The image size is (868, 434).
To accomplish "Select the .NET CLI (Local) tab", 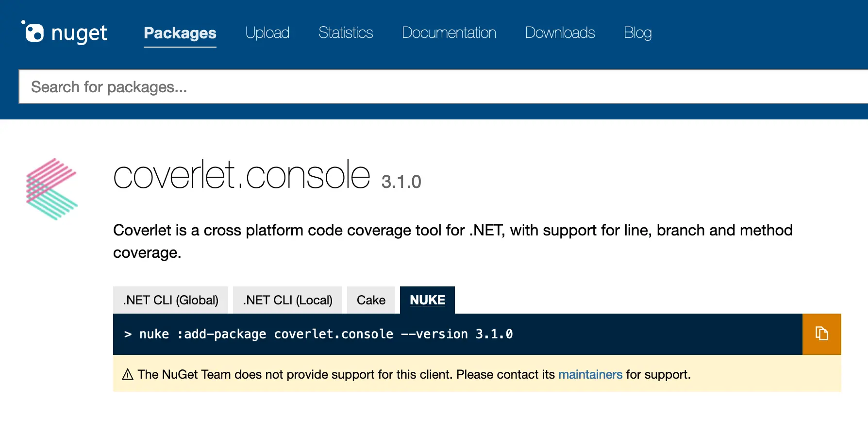I will click(287, 300).
